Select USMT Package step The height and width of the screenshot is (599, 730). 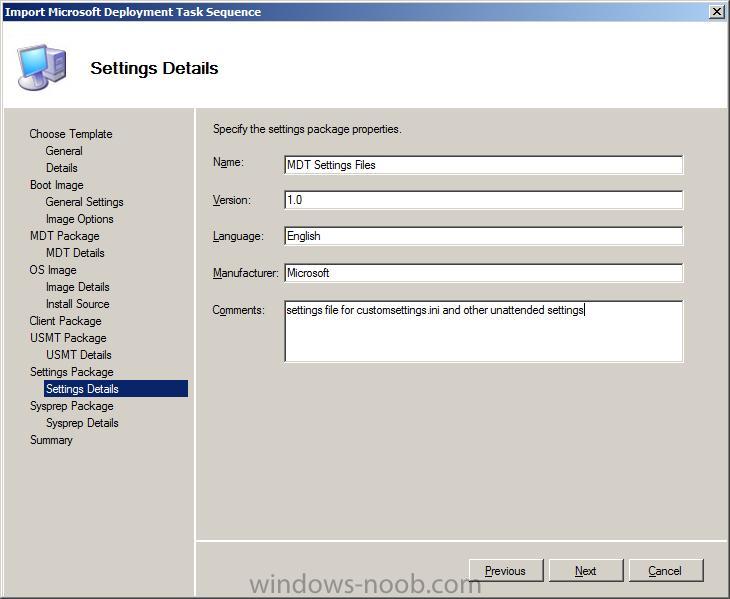pos(68,338)
